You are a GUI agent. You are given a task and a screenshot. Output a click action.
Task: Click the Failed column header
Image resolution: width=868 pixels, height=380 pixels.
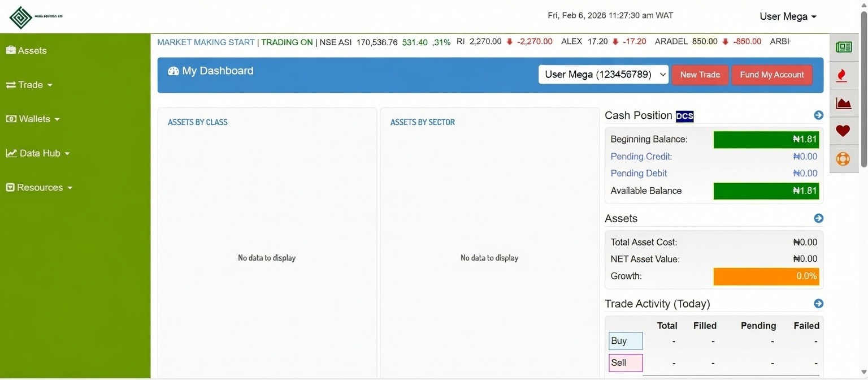[x=806, y=326]
